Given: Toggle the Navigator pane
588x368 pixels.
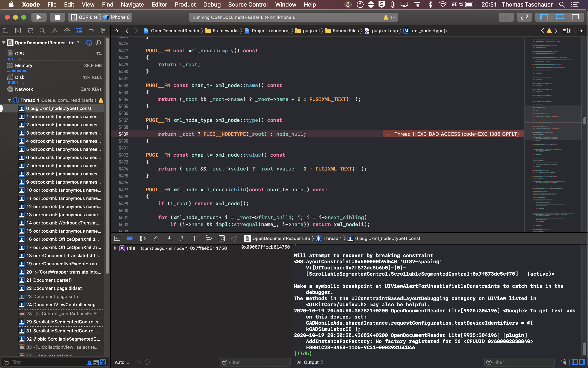Looking at the screenshot, I should click(x=543, y=17).
